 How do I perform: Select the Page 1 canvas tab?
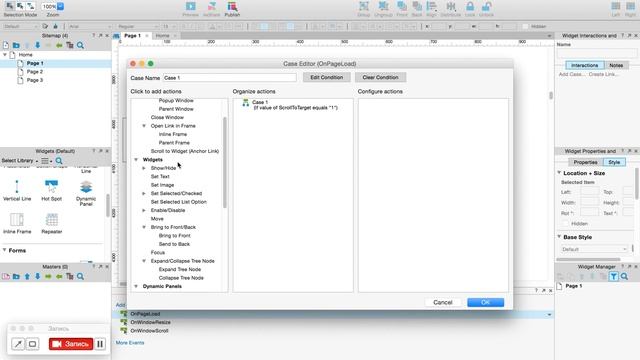132,36
